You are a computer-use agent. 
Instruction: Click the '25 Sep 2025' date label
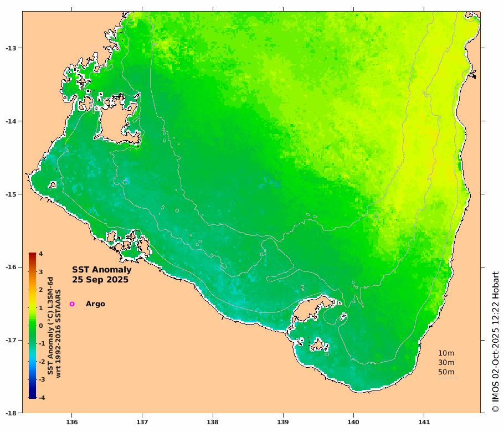tap(100, 280)
